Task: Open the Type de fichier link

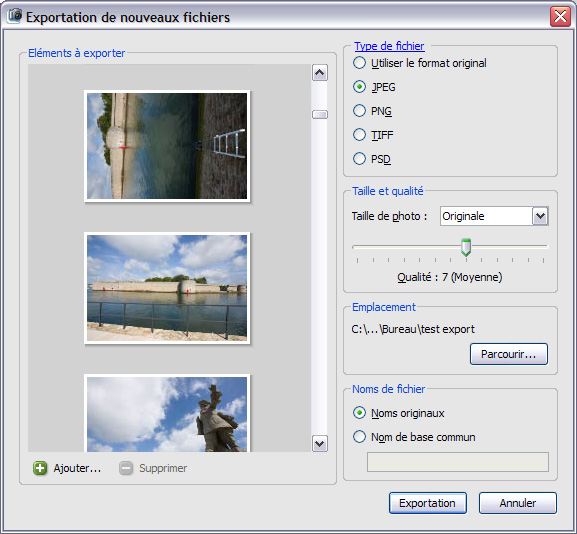Action: tap(389, 46)
